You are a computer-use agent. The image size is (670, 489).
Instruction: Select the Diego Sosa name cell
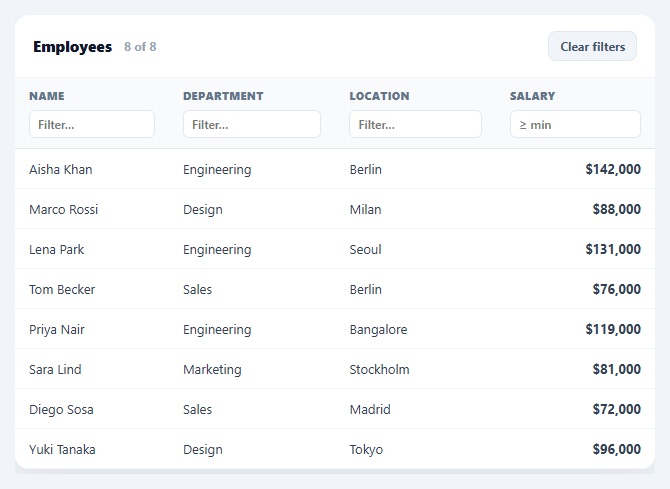tap(61, 409)
